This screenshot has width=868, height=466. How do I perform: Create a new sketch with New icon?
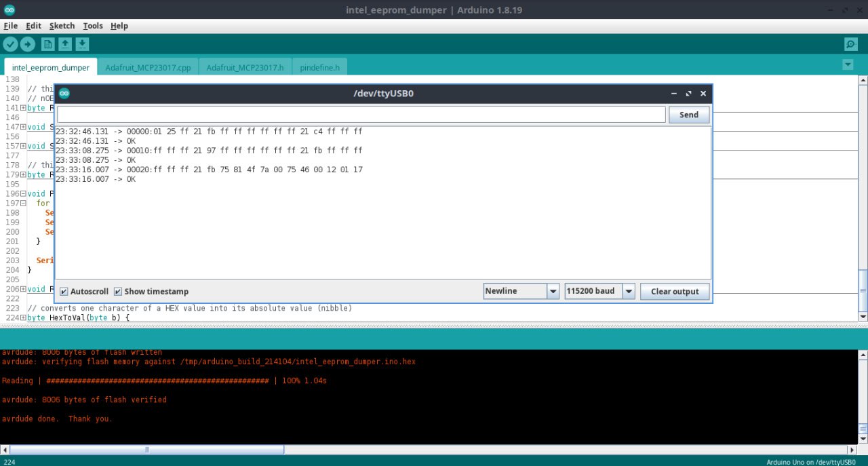(x=48, y=44)
